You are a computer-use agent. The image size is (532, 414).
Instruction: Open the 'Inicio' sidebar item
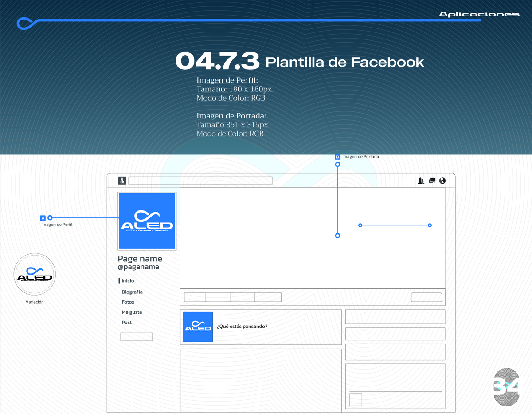128,281
